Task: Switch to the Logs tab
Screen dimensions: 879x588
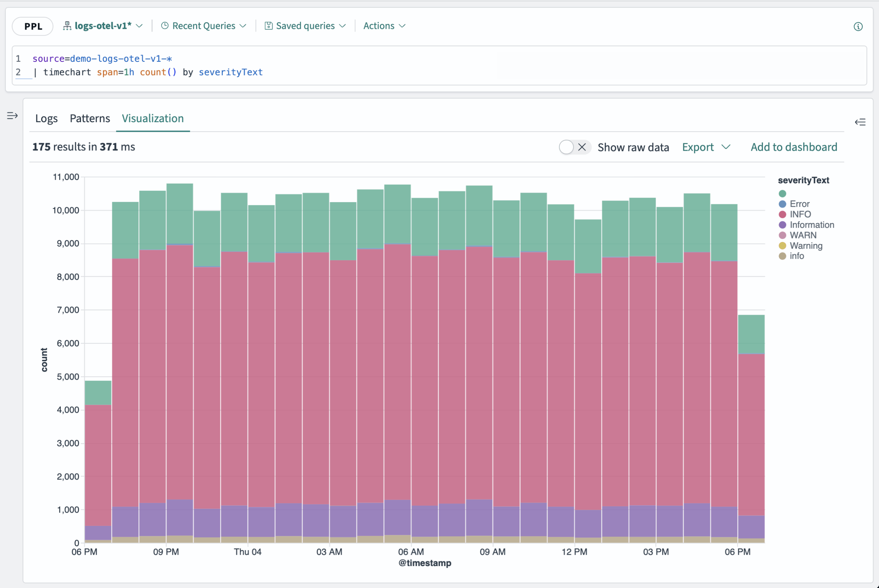Action: 46,118
